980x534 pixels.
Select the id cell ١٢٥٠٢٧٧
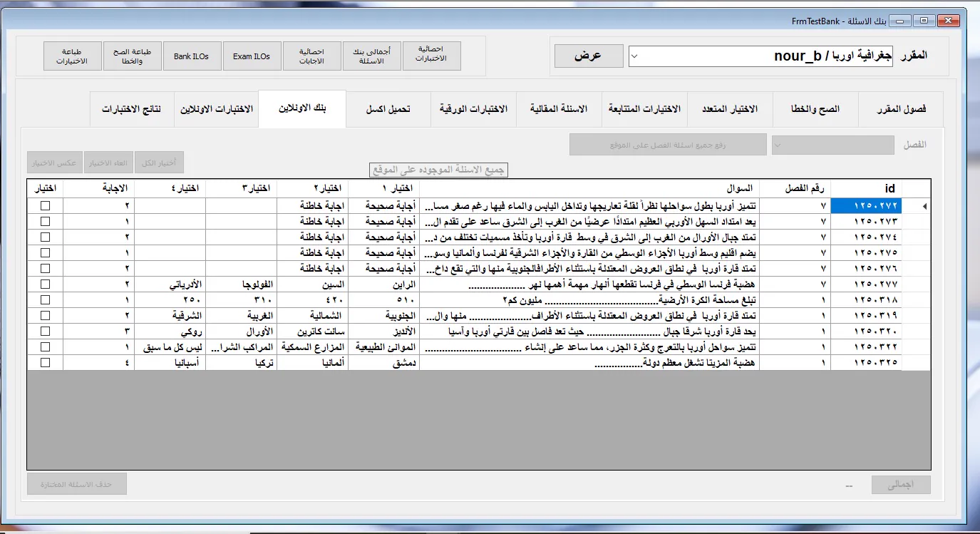866,284
